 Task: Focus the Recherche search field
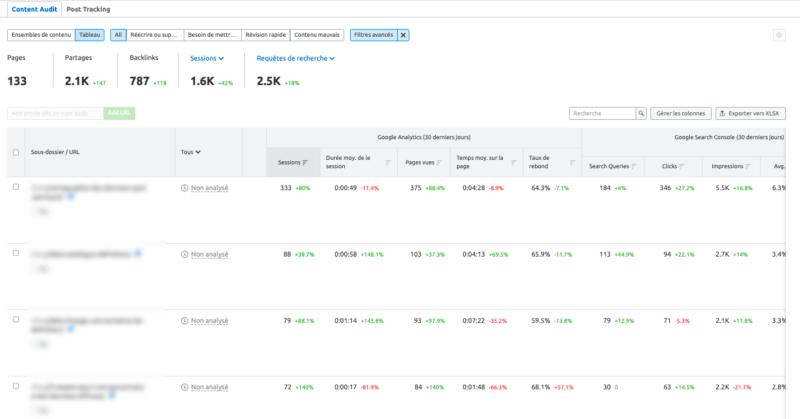tap(602, 113)
